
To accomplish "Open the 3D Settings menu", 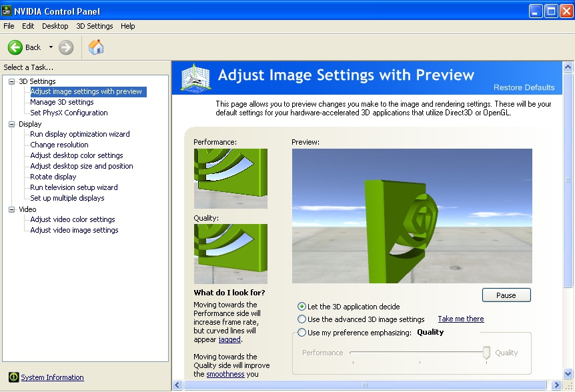I will [x=95, y=26].
